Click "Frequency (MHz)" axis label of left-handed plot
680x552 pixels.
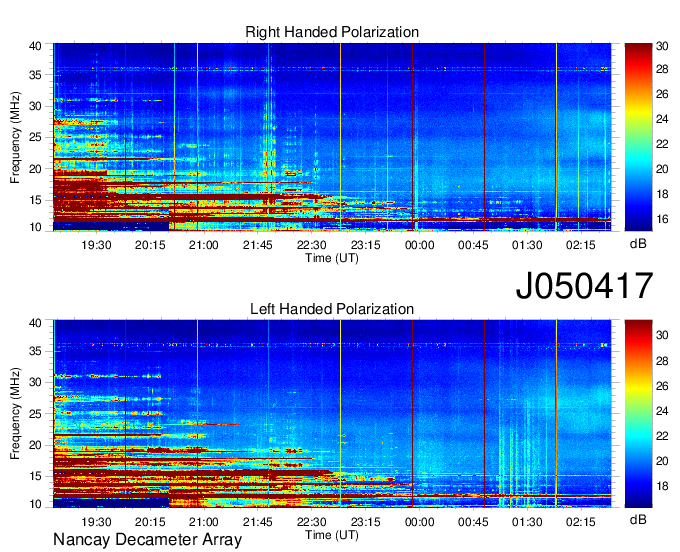15,414
